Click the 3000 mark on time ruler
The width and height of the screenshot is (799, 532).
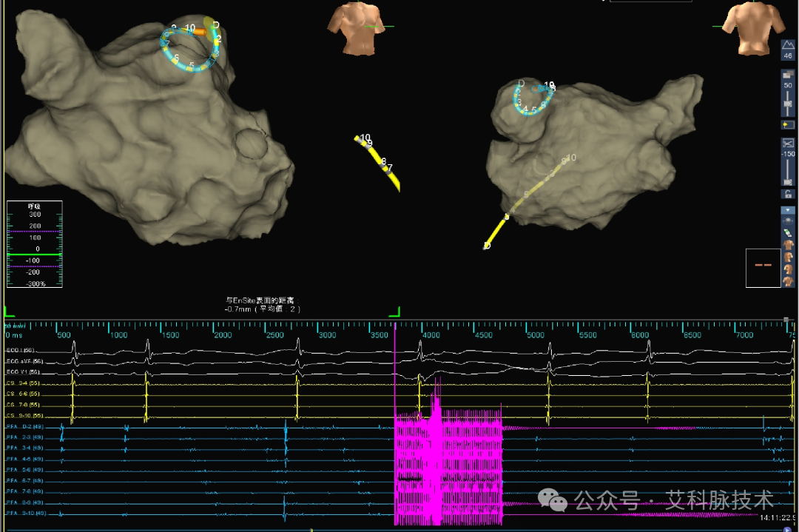point(327,335)
